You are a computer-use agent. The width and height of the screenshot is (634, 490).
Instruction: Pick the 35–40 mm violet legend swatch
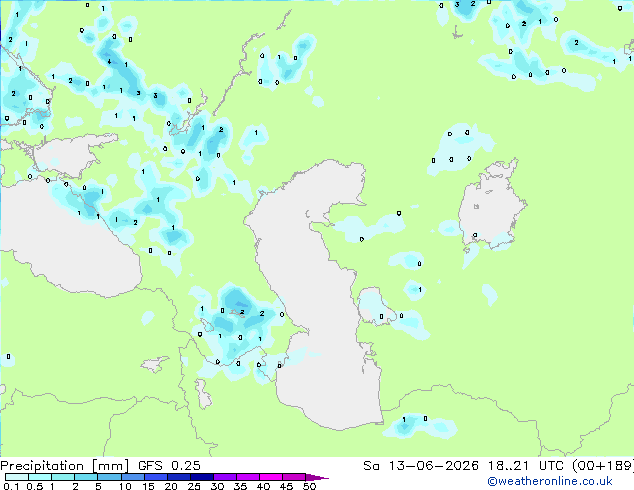point(247,477)
